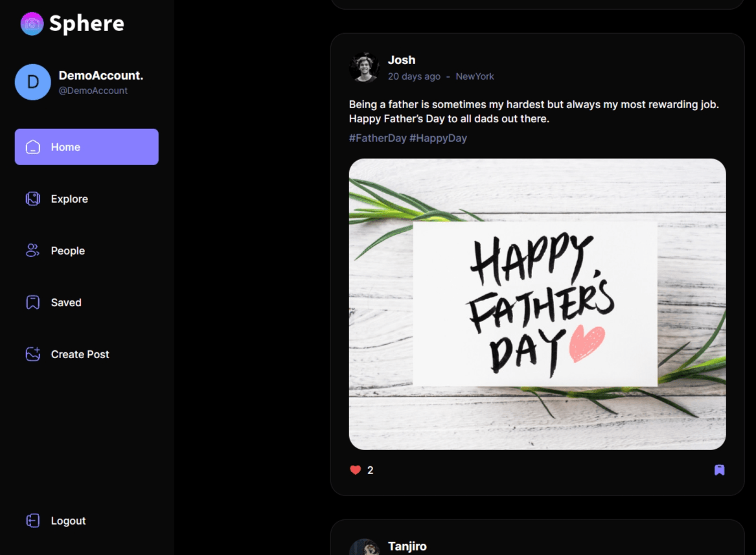Viewport: 756px width, 555px height.
Task: Toggle the red heart like on Josh's post
Action: (355, 470)
